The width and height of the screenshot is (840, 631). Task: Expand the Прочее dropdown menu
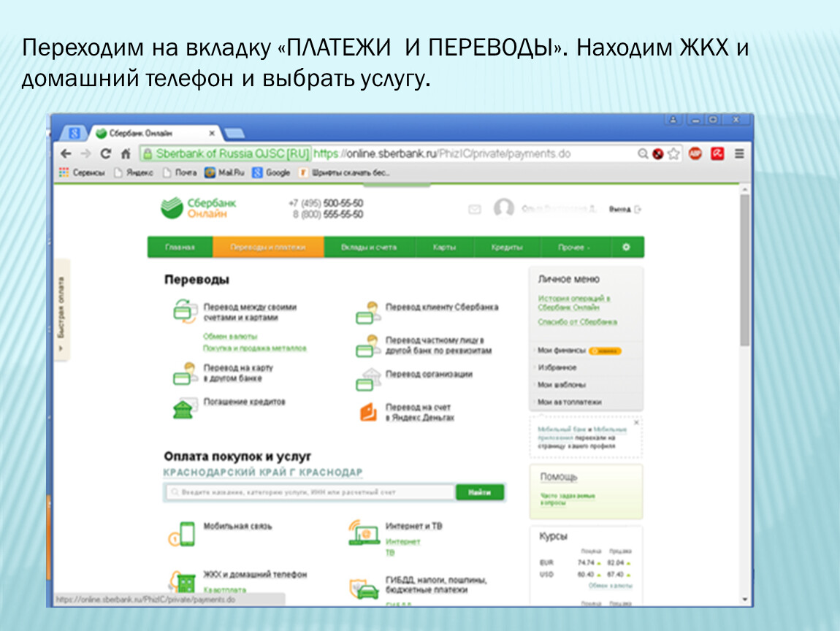tap(574, 248)
